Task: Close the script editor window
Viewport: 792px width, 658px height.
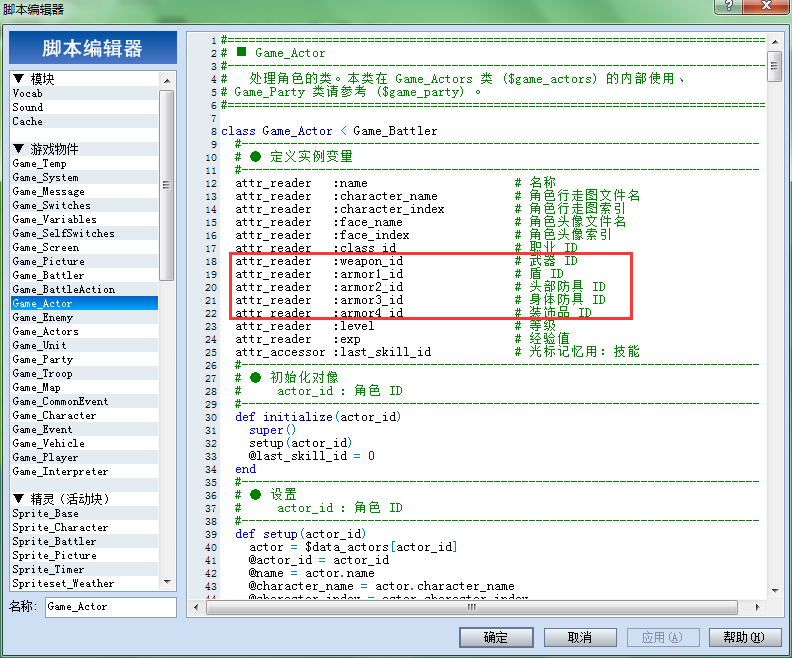Action: [766, 6]
